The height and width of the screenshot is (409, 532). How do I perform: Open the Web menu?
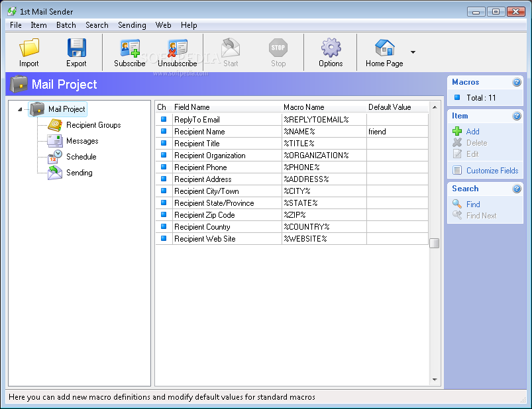point(163,25)
